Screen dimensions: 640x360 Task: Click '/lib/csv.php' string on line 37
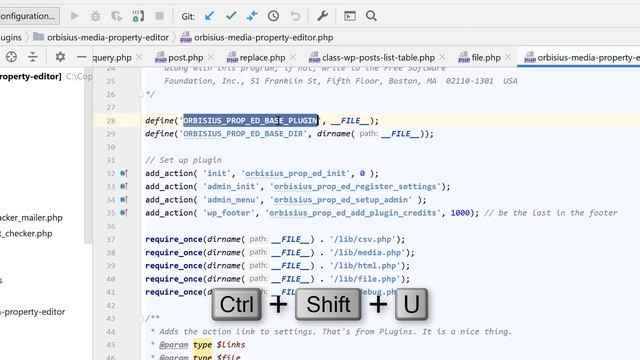364,239
